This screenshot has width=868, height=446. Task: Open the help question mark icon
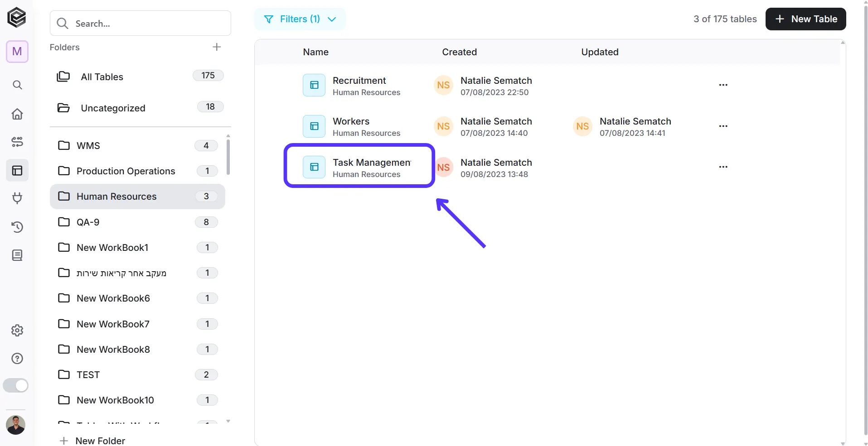(x=17, y=359)
